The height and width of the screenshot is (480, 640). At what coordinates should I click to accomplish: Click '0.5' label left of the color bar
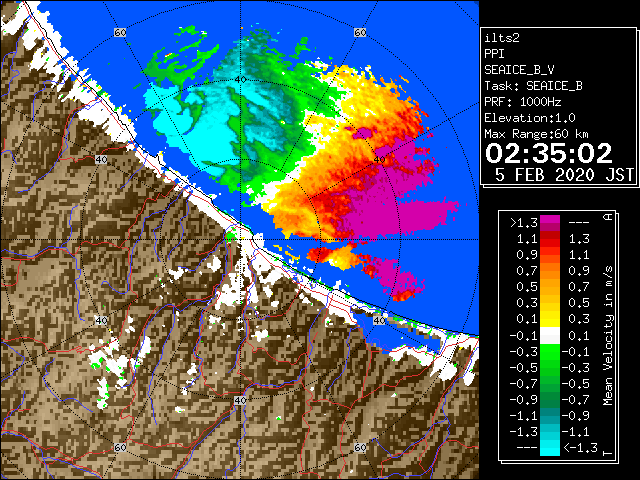point(527,287)
